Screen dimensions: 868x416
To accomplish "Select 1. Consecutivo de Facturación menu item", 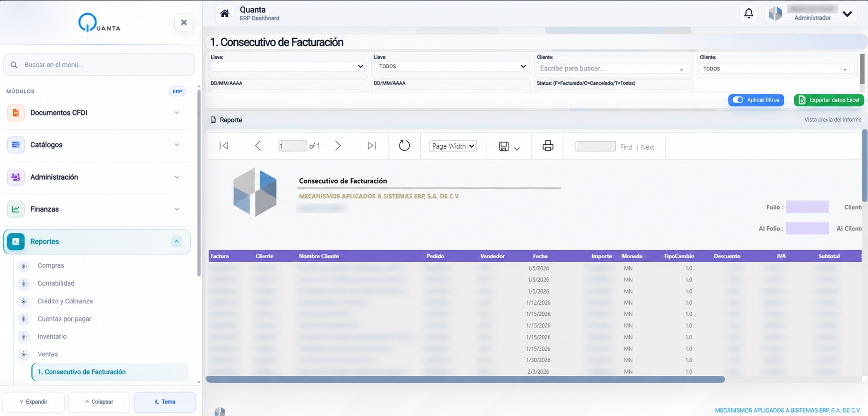I will click(x=110, y=372).
